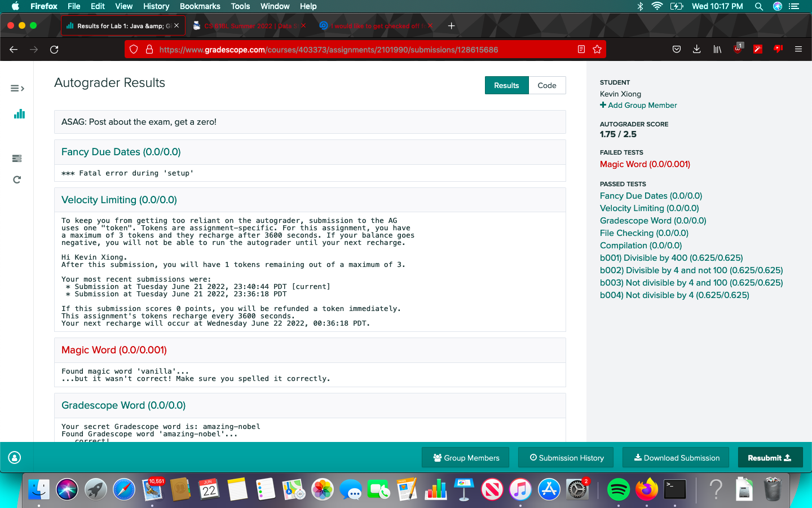
Task: Expand the Gradescope sidebar menu icon
Action: (x=17, y=88)
